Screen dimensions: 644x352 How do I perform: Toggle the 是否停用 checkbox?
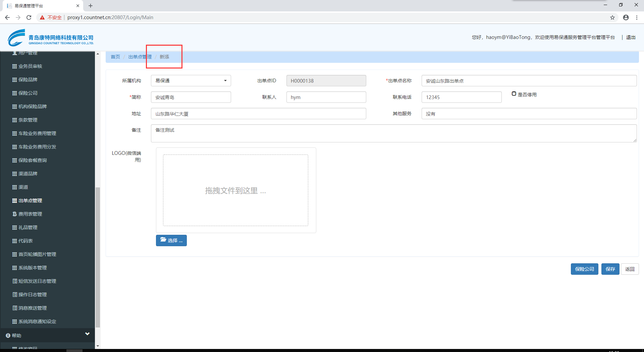pyautogui.click(x=514, y=94)
